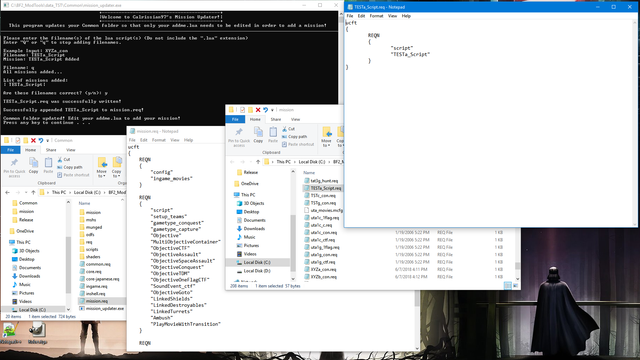Image resolution: width=640 pixels, height=360 pixels.
Task: Open Copy to dropdown in Common window
Action: coord(117,167)
